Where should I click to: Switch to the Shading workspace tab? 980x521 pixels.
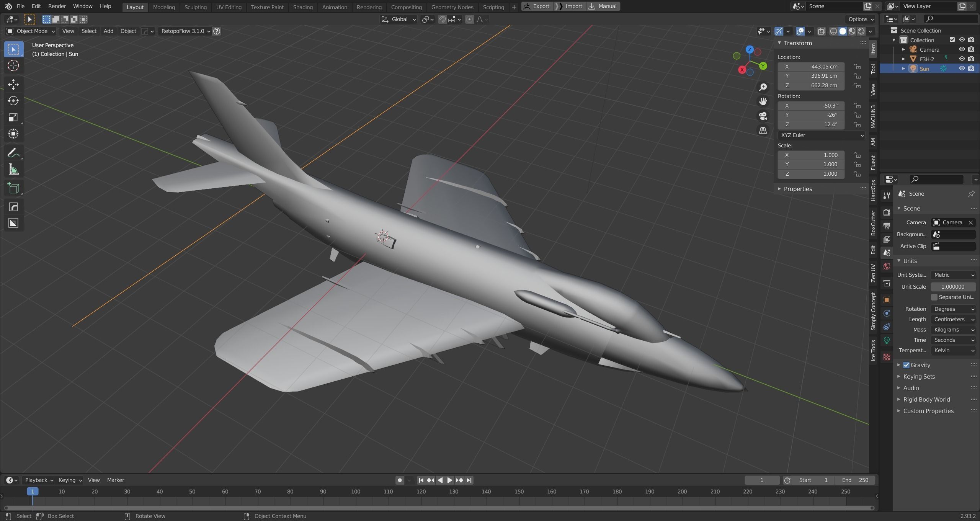click(x=303, y=7)
